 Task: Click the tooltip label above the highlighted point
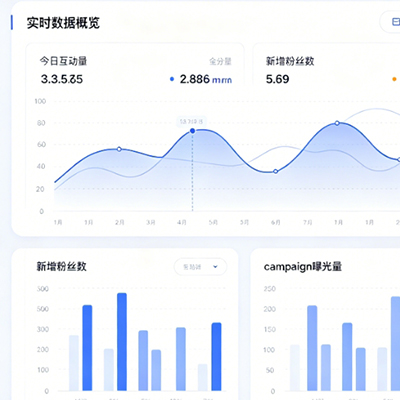point(191,122)
